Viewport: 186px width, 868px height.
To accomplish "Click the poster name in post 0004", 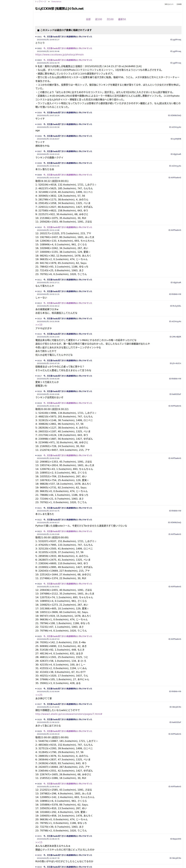I will point(68,113).
